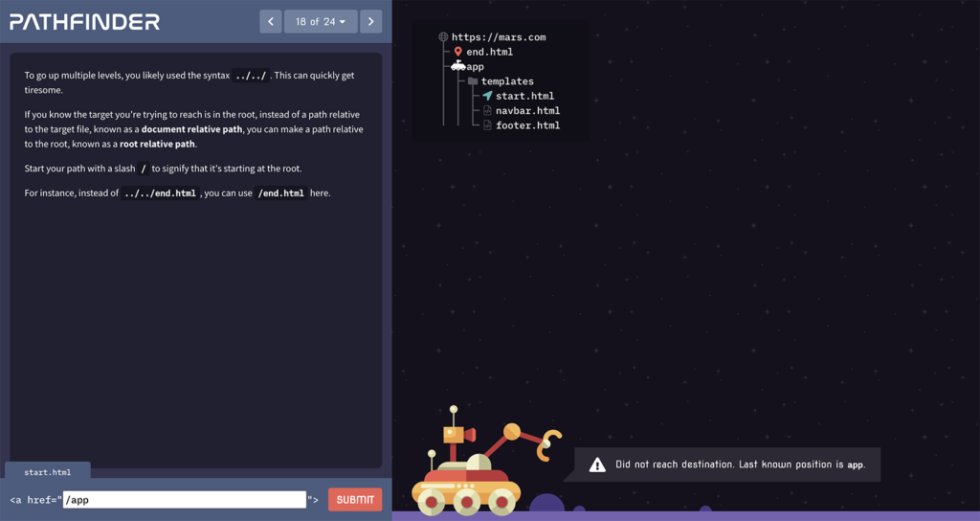The height and width of the screenshot is (521, 980).
Task: Go to the previous level arrow
Action: pos(271,21)
